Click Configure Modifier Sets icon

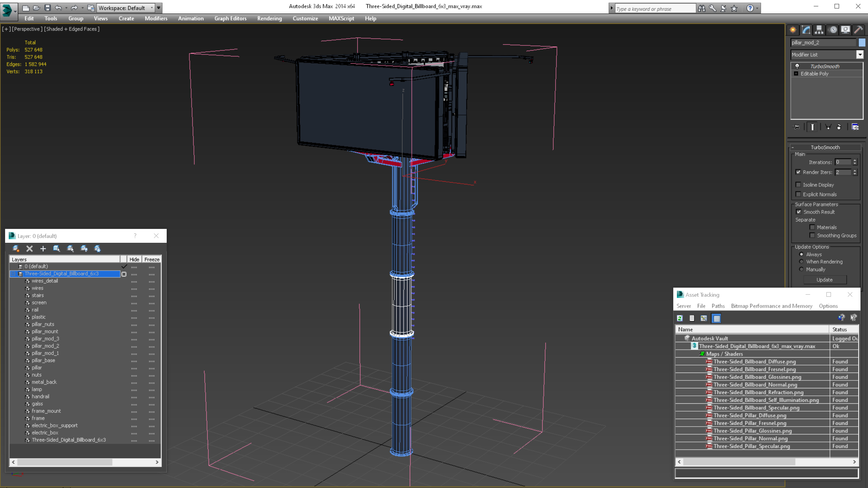click(x=855, y=127)
